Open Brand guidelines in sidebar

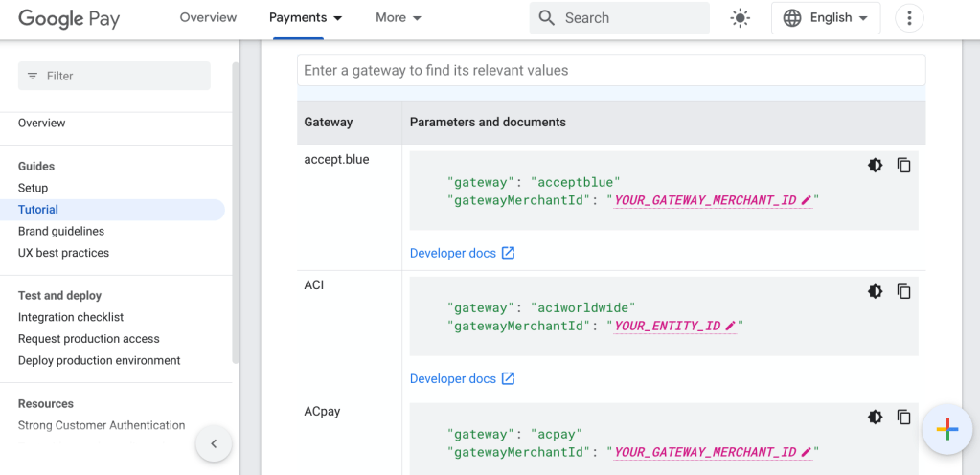[x=61, y=231]
